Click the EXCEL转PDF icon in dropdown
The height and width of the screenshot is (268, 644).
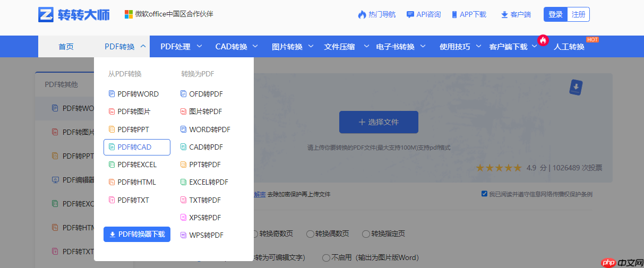(x=184, y=182)
